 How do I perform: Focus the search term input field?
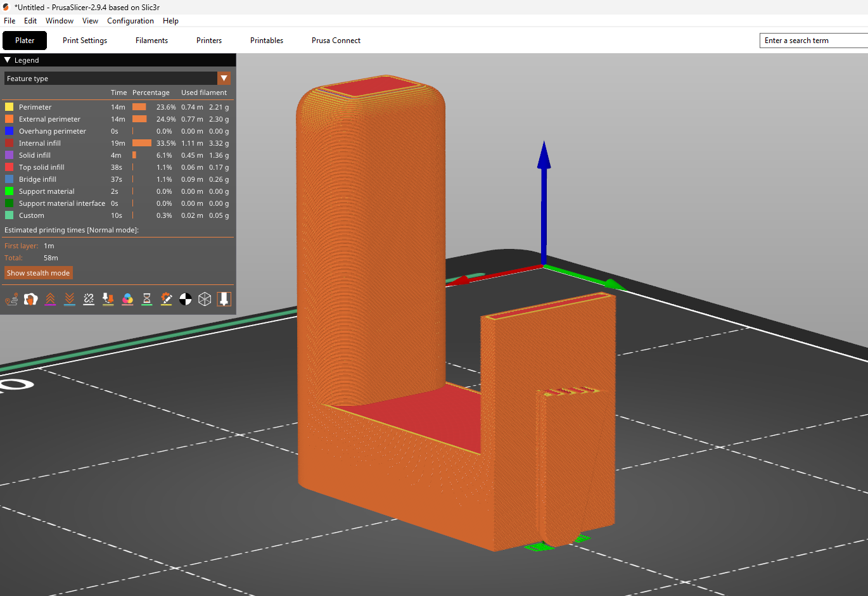pos(814,41)
